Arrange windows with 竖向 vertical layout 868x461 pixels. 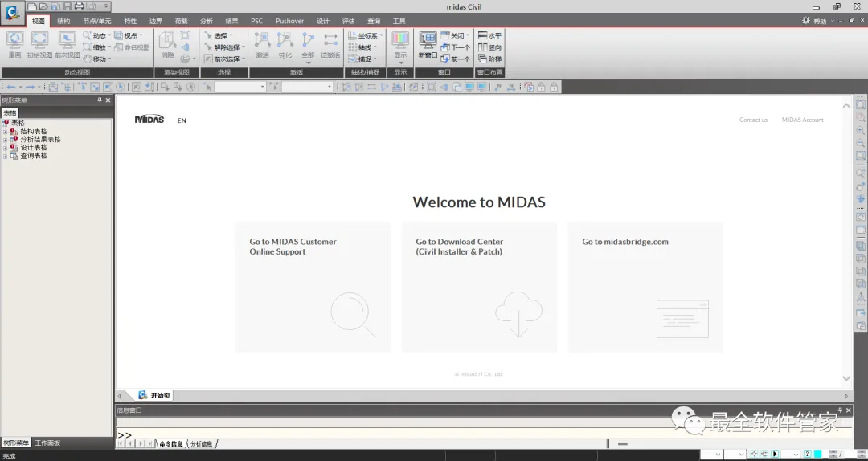(x=490, y=47)
